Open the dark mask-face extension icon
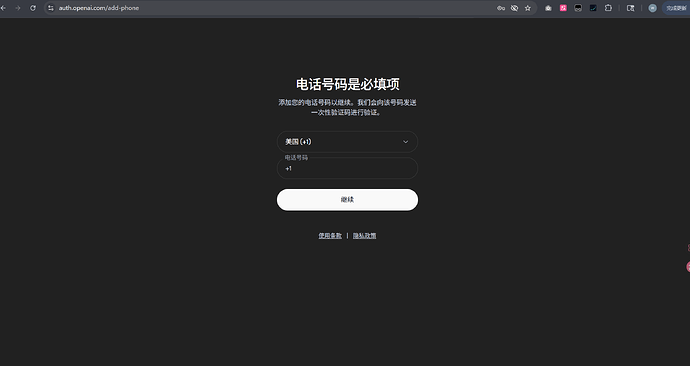This screenshot has width=690, height=366. coord(578,8)
